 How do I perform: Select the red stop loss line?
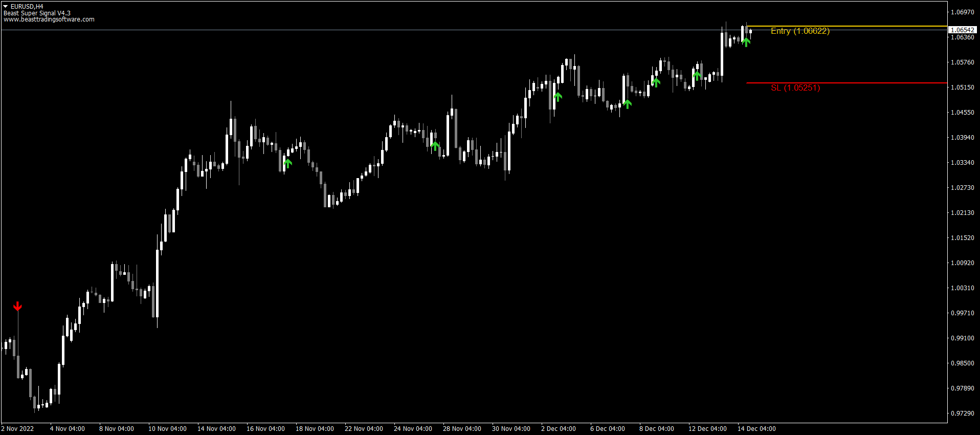coord(847,83)
